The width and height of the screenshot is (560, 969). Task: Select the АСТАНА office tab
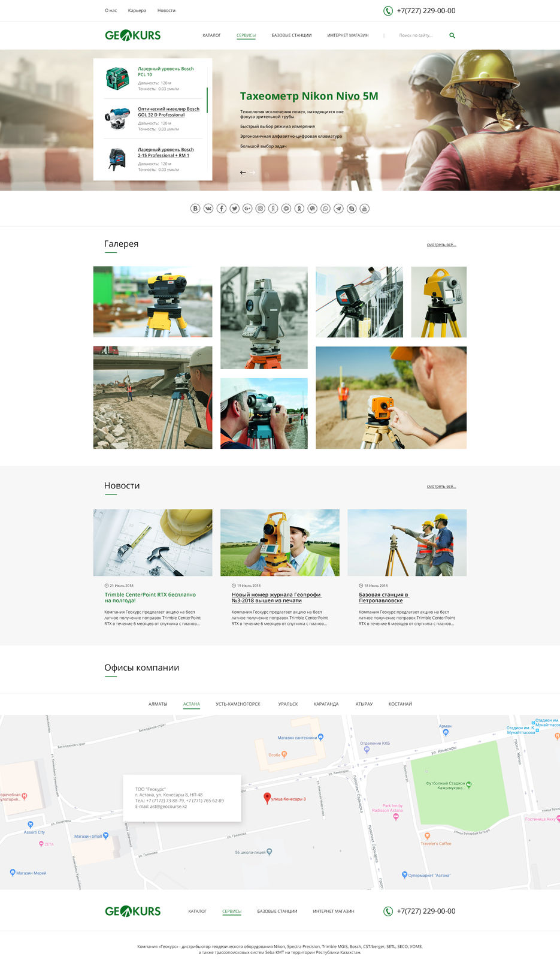pyautogui.click(x=192, y=704)
